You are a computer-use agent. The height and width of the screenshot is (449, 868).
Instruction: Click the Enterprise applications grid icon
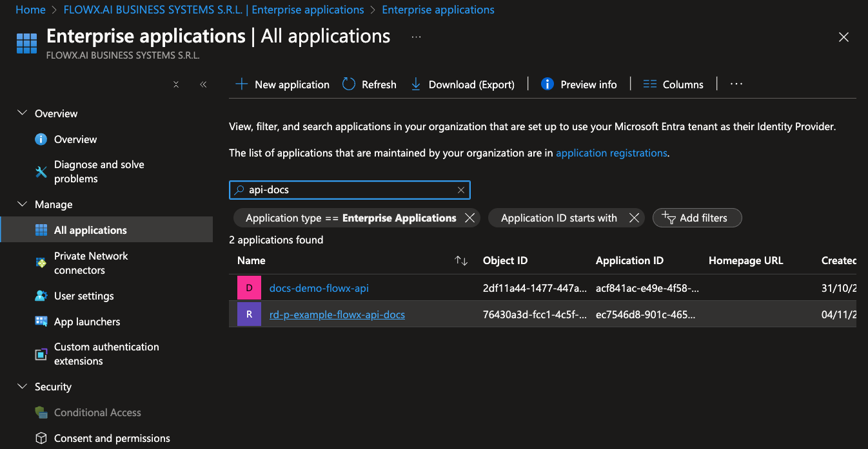coord(26,43)
